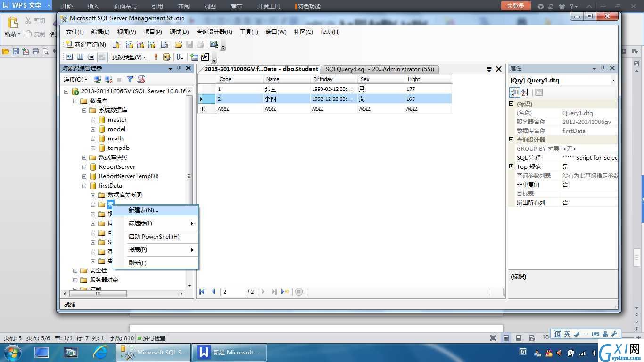Click the Analysis Services DMX Query icon

140,44
